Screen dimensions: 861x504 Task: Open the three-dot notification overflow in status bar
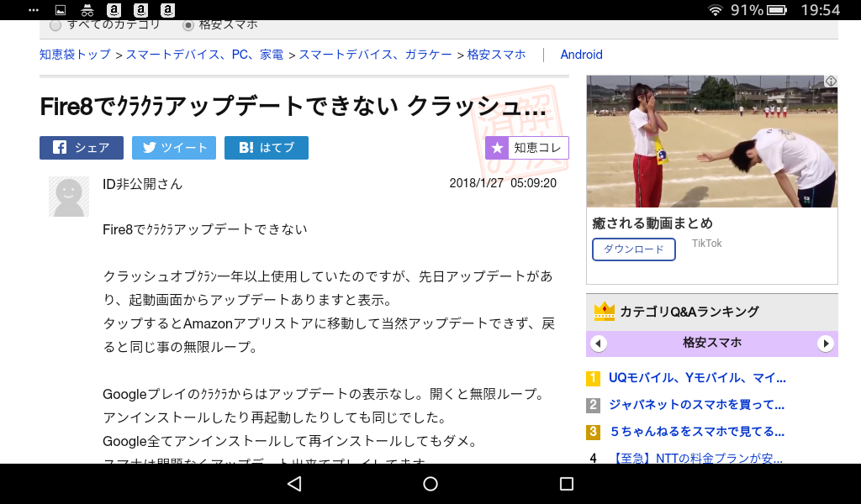point(34,10)
